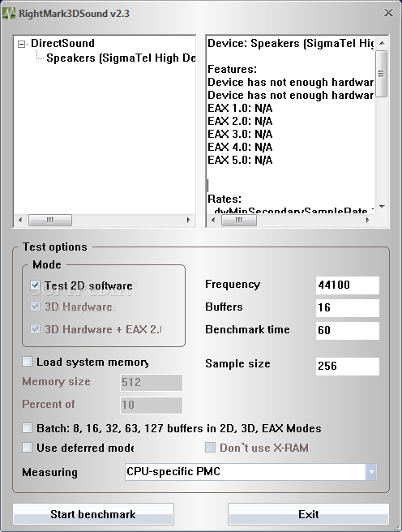Click the 'EAX 3.0: N/A' line
402x532 pixels.
240,134
